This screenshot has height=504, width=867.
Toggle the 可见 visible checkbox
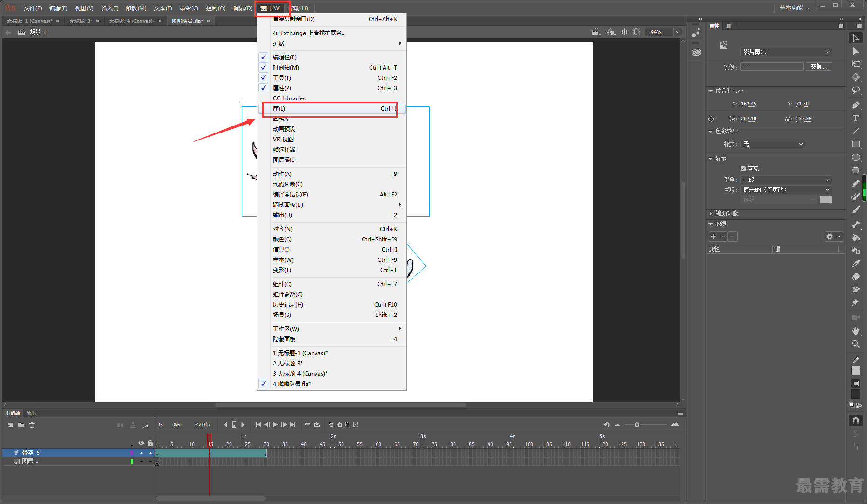[x=743, y=169]
